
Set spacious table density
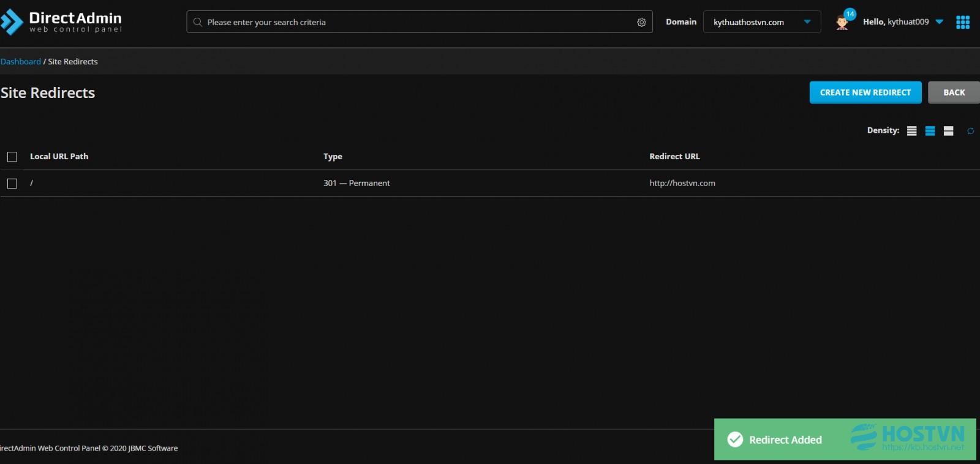949,131
